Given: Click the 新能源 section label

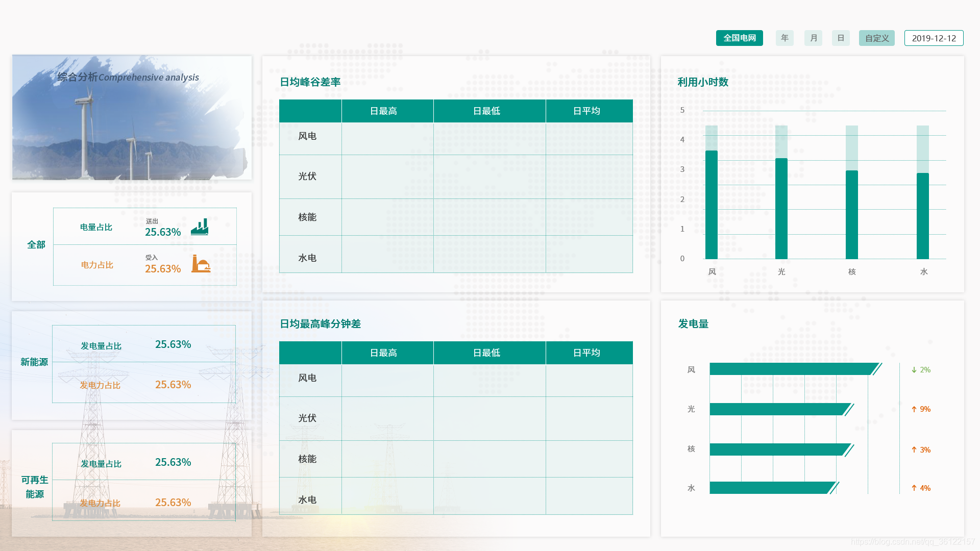Looking at the screenshot, I should pos(34,362).
